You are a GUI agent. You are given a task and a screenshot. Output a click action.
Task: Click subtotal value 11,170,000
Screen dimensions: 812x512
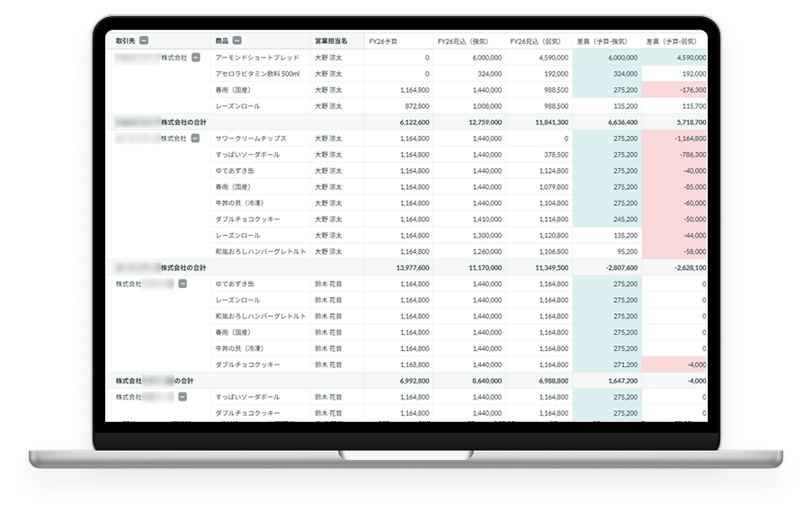[469, 268]
